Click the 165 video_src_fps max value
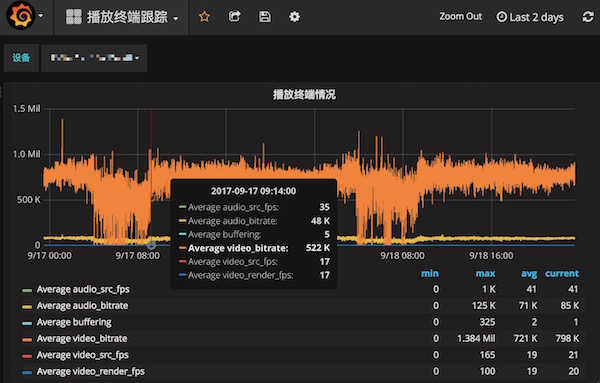 click(488, 355)
